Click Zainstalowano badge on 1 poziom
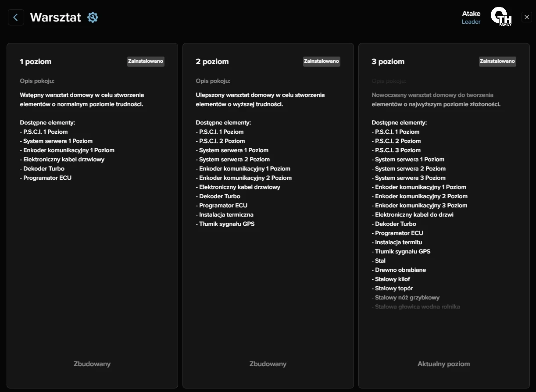The image size is (536, 392). [146, 61]
